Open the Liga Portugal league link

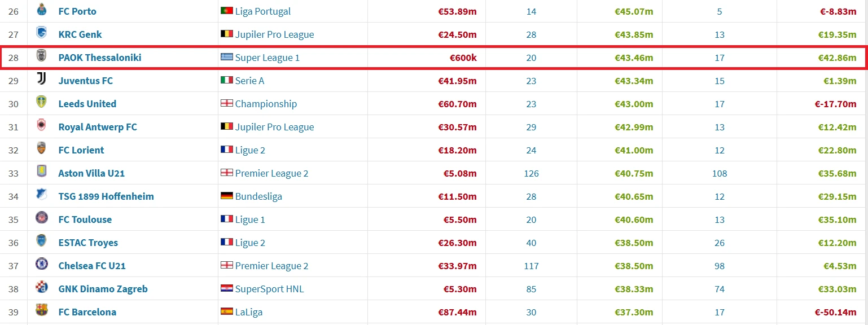pos(263,11)
